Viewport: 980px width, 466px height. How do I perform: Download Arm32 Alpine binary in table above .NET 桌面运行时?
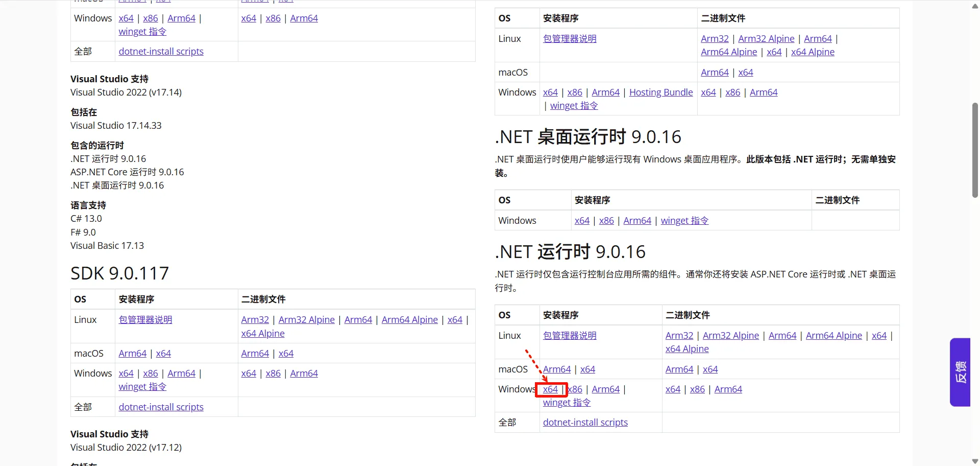[766, 39]
